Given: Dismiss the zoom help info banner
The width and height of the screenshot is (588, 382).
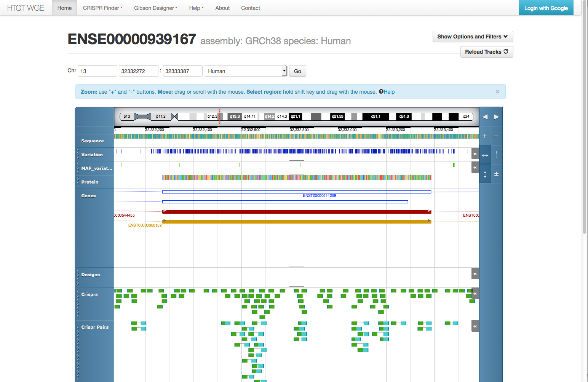Looking at the screenshot, I should [x=497, y=92].
